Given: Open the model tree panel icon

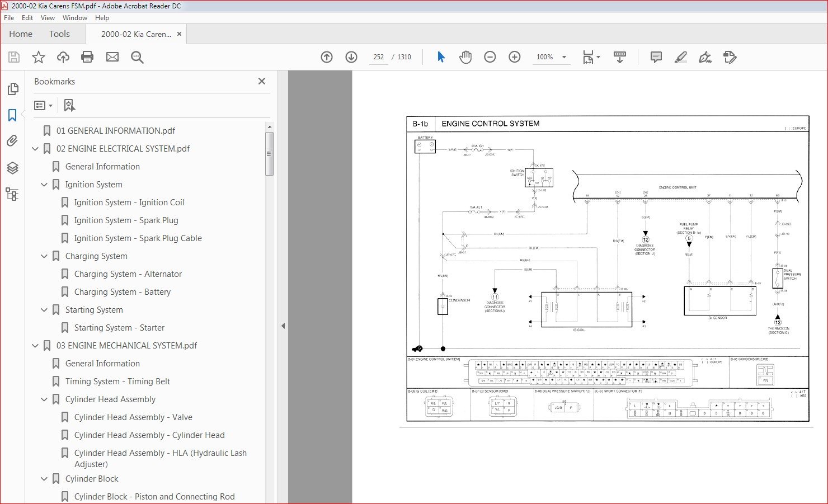Looking at the screenshot, I should [x=12, y=194].
